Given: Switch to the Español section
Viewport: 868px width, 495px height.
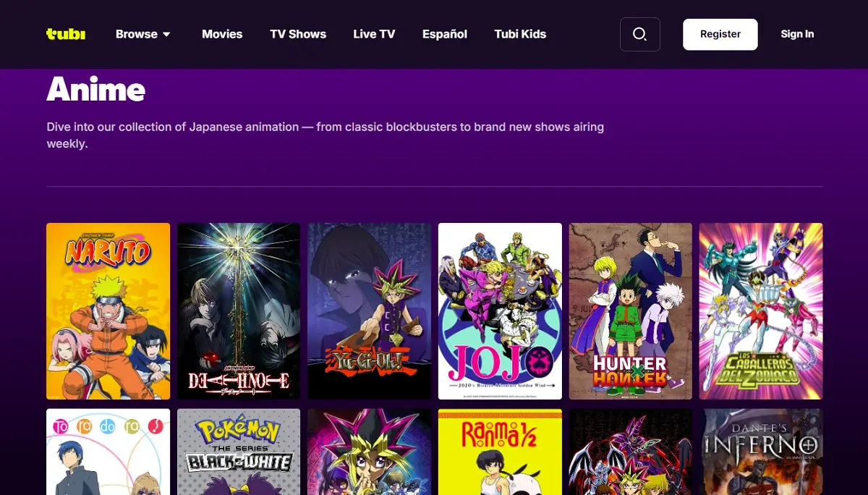Looking at the screenshot, I should click(445, 34).
